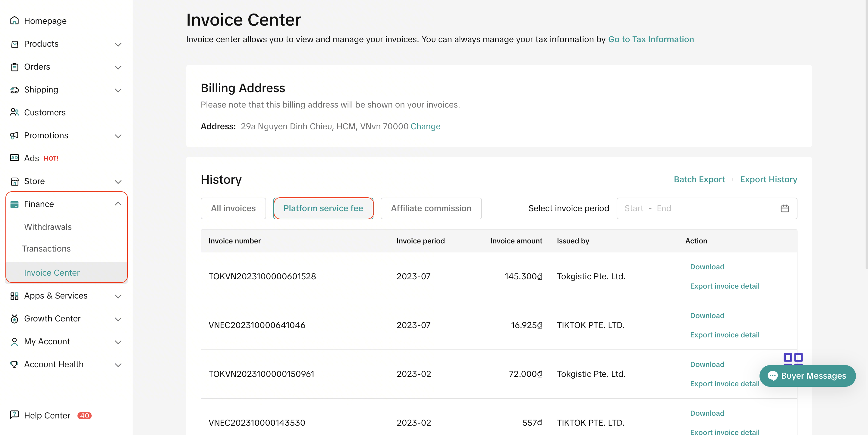Expand the Growth Center chevron

[x=118, y=319]
